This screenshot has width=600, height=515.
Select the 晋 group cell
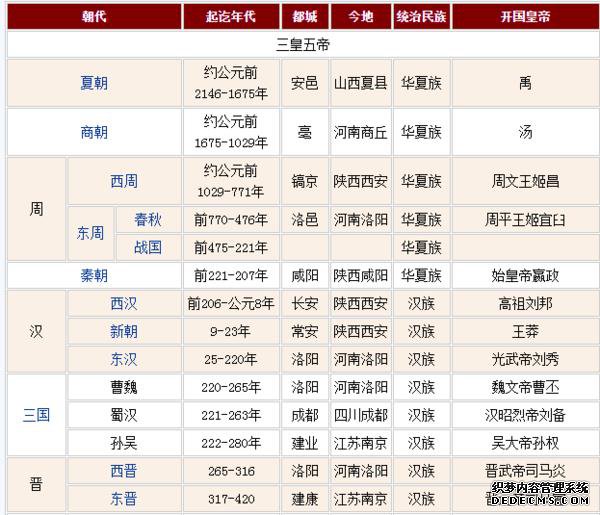tap(36, 485)
